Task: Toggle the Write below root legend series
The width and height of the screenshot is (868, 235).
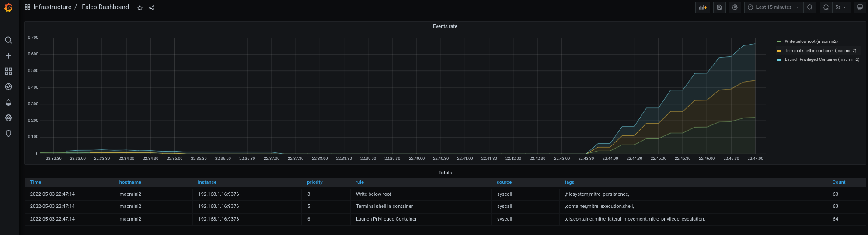Action: click(x=811, y=41)
